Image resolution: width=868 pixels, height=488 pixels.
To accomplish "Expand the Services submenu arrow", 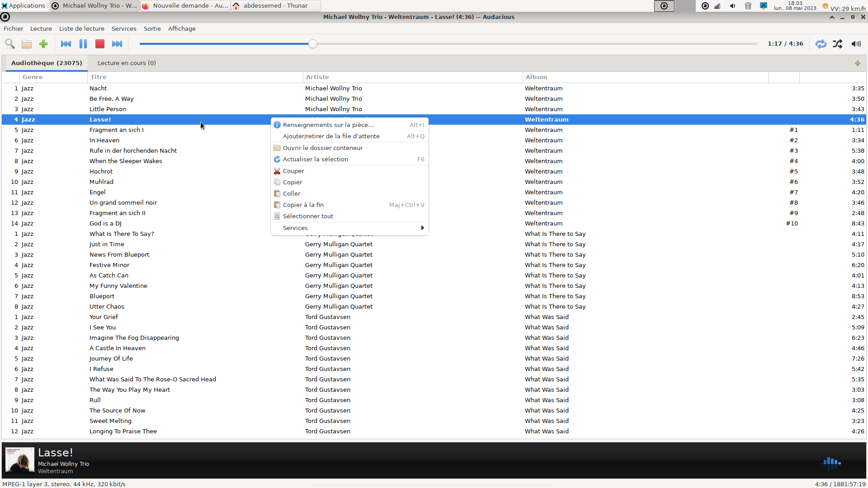I will click(422, 228).
